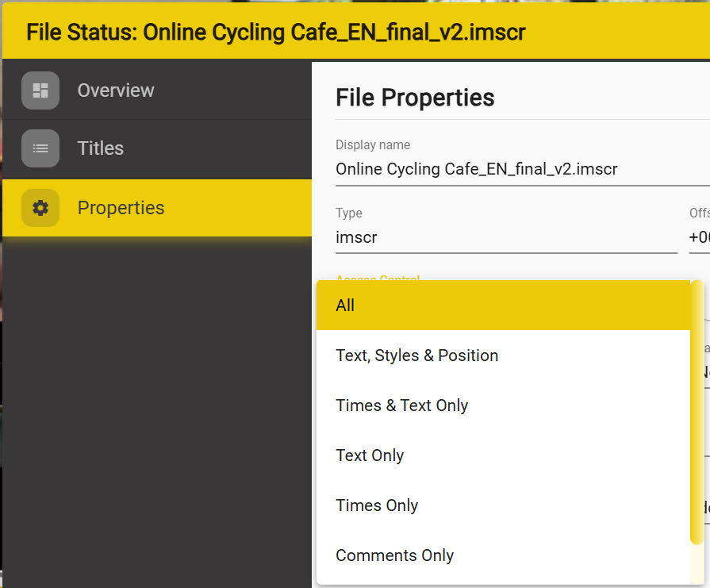Click the Titles list icon

[x=40, y=148]
